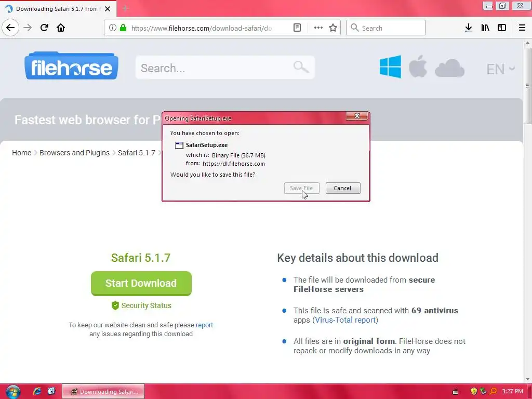This screenshot has width=532, height=399.
Task: Click the FileHorse search magnifier icon
Action: click(301, 67)
